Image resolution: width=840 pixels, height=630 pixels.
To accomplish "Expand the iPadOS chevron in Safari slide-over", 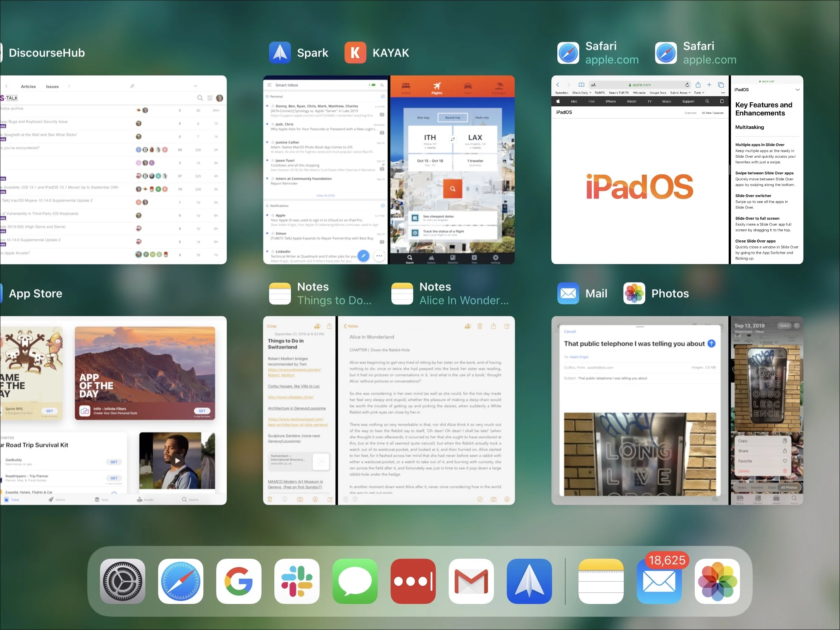I will click(797, 90).
